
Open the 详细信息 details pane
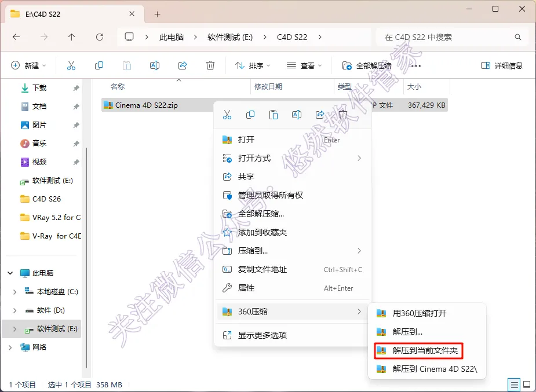click(x=502, y=65)
